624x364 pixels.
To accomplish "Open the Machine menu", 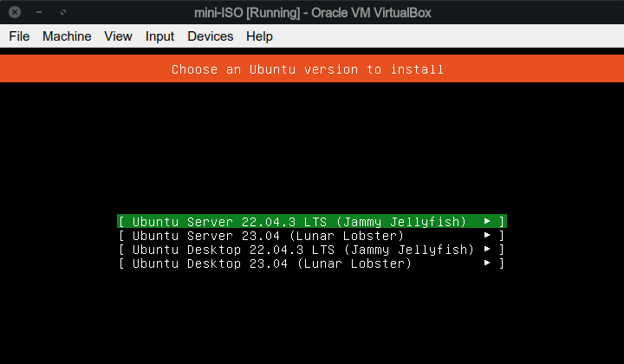I will click(x=67, y=36).
